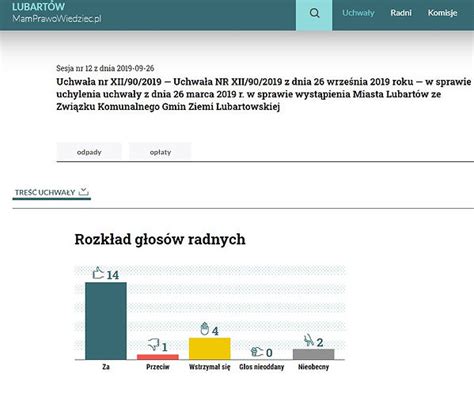The height and width of the screenshot is (401, 474).
Task: Go to Uchwały menu item
Action: click(x=358, y=13)
